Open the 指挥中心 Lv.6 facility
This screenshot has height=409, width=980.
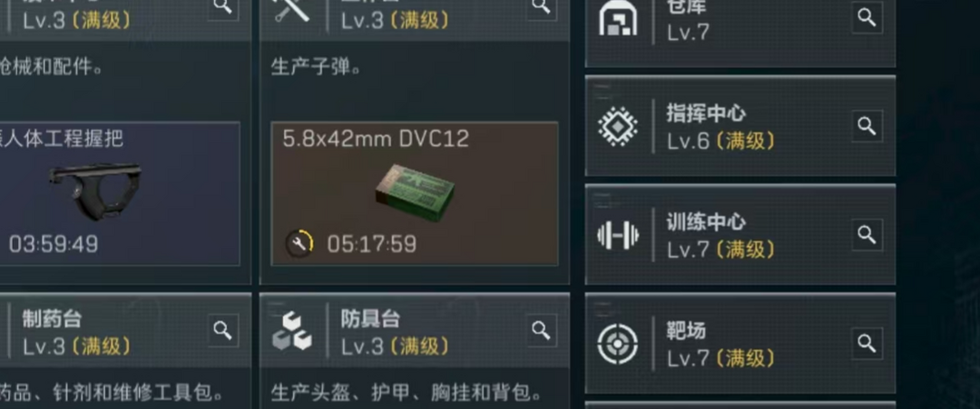(x=740, y=126)
